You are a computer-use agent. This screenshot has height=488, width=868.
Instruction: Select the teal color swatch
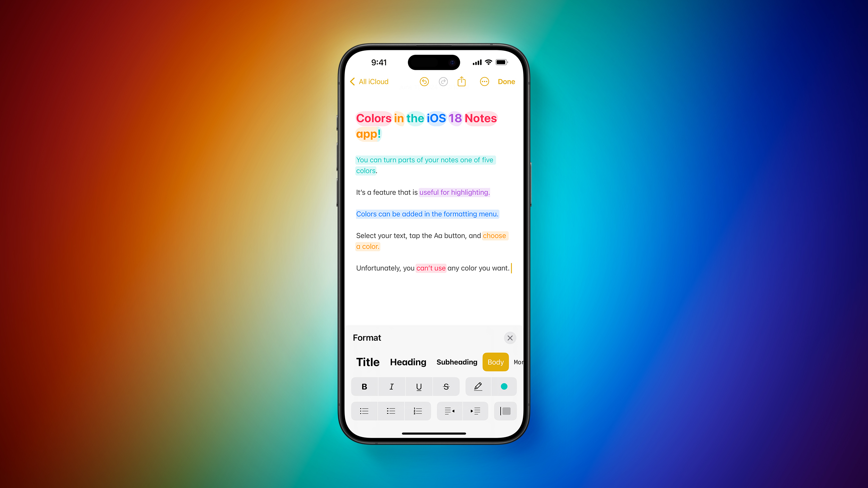click(504, 386)
